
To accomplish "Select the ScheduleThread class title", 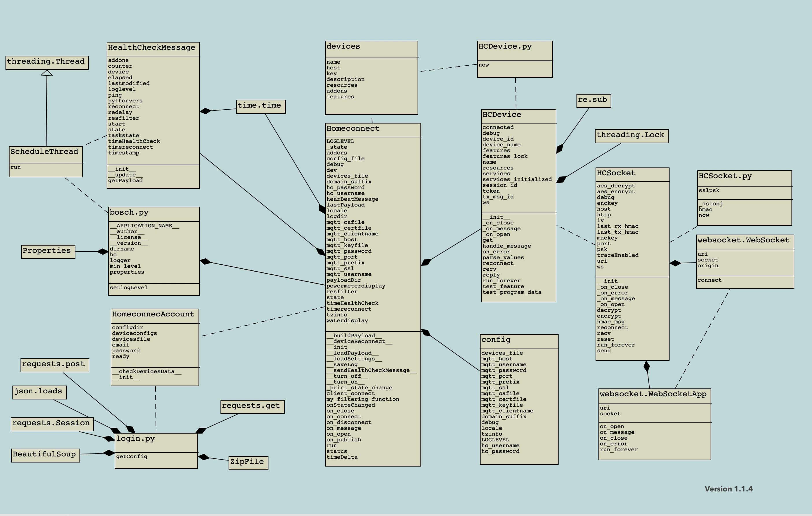I will pos(44,152).
